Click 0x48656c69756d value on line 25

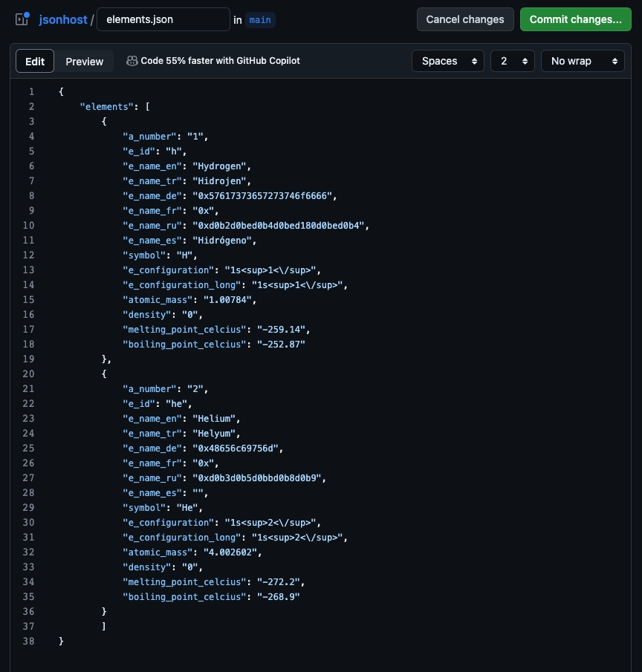[236, 448]
